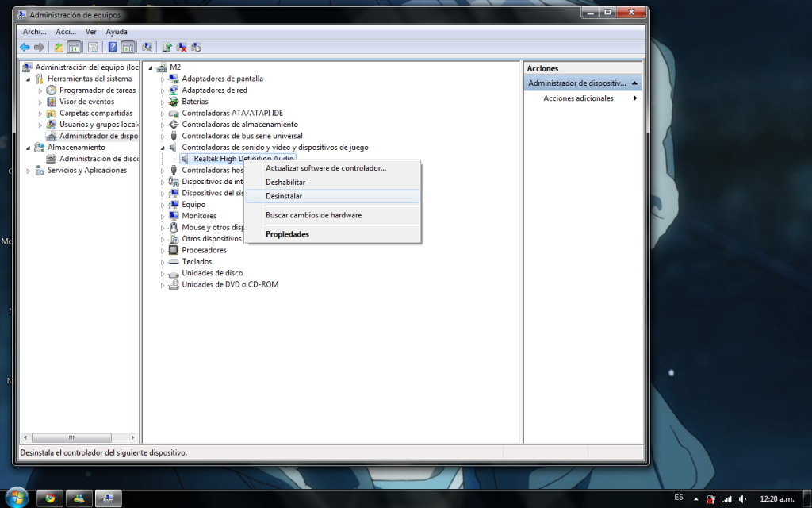This screenshot has width=812, height=508.
Task: Click the disable device toolbar icon
Action: click(x=196, y=48)
